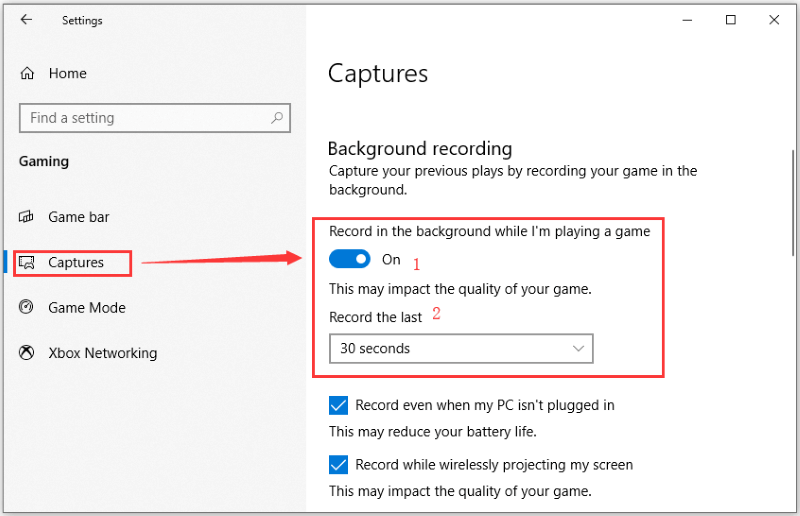Click the Game Mode gauge icon
The image size is (800, 516).
click(x=28, y=308)
